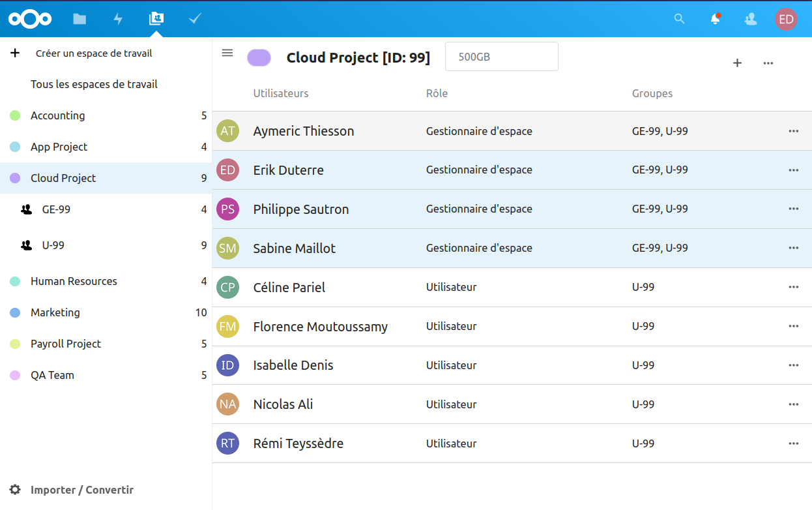Open actions menu for Sabine Maillot
The width and height of the screenshot is (812, 510).
pos(793,248)
